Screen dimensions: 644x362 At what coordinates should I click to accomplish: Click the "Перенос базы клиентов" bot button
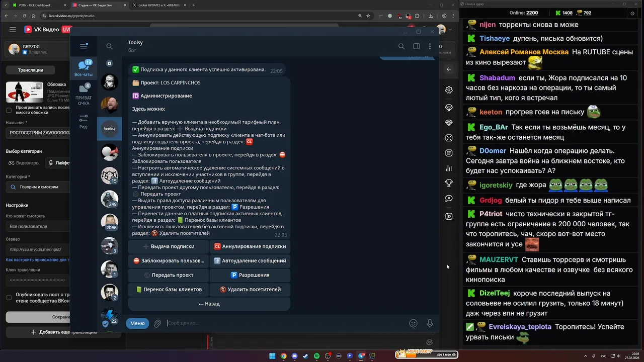coord(169,289)
